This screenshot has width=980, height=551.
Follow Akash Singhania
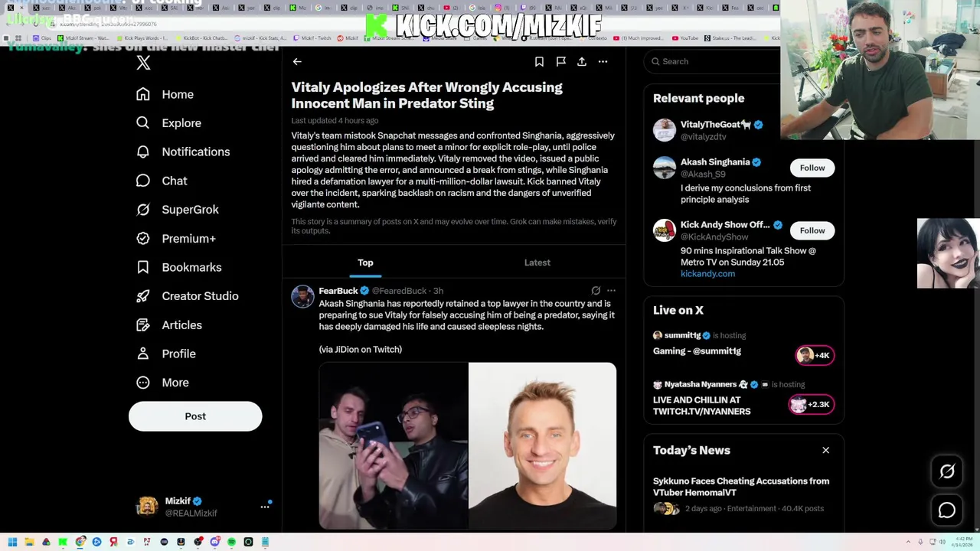[x=812, y=168]
